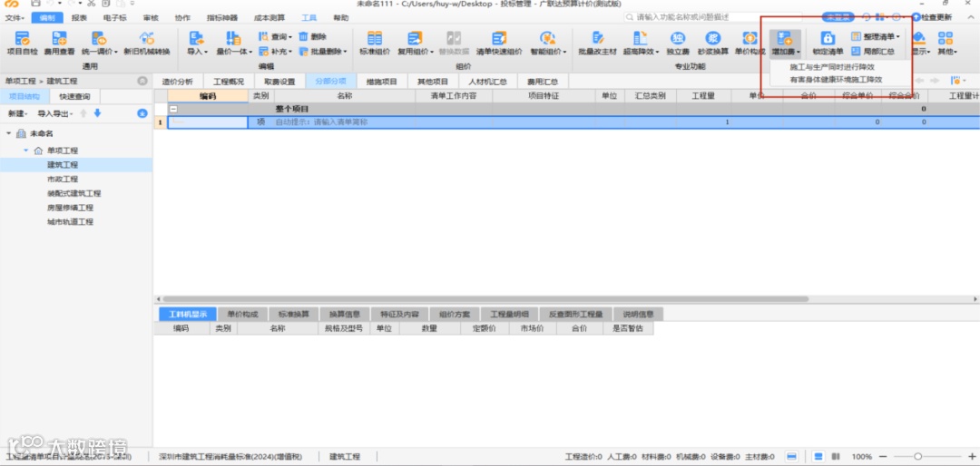Open the 项目自检 project self-check tool
The height and width of the screenshot is (466, 980).
(x=22, y=43)
